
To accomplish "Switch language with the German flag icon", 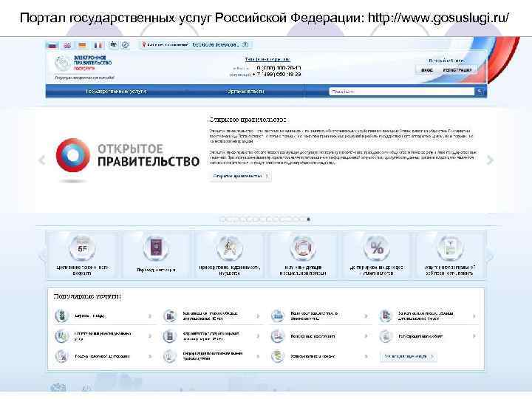I will (83, 45).
